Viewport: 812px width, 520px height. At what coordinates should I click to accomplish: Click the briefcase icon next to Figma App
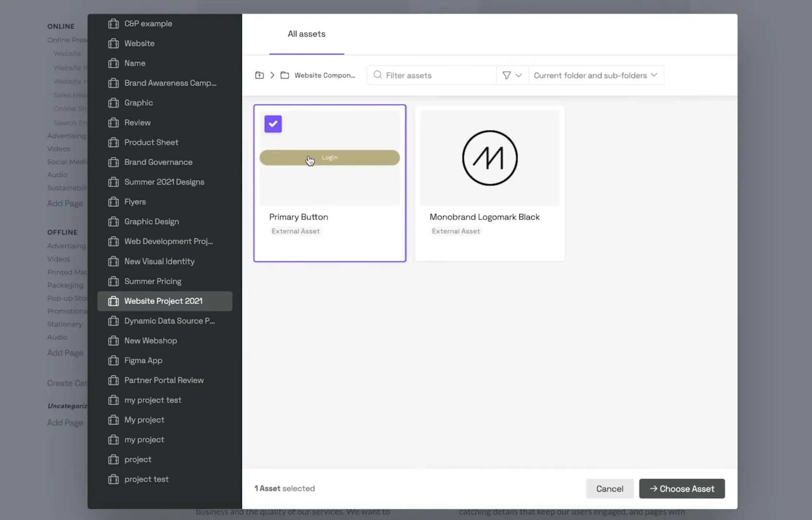tap(113, 360)
